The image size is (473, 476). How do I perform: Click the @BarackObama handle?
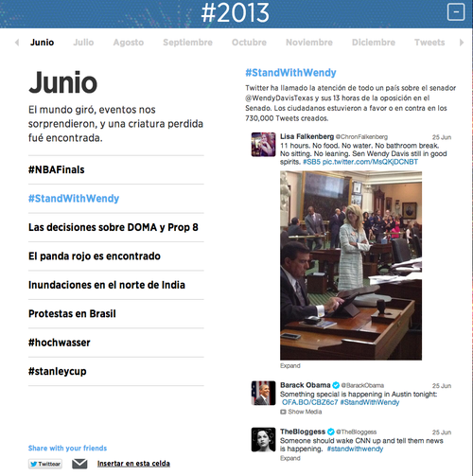point(362,385)
